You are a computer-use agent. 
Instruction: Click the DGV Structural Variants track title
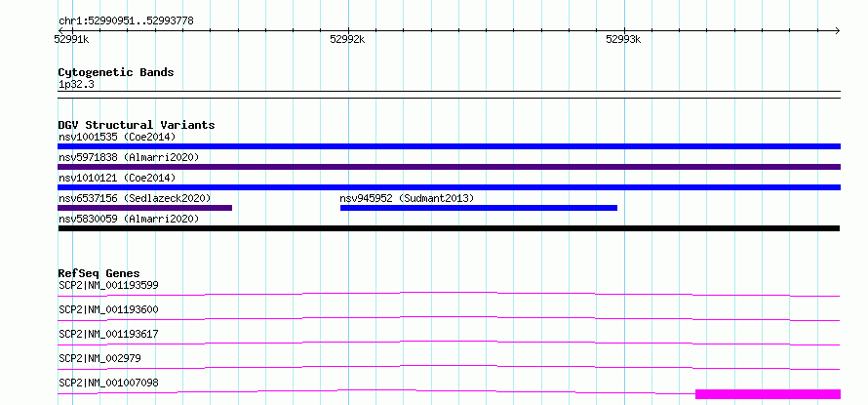(x=137, y=125)
